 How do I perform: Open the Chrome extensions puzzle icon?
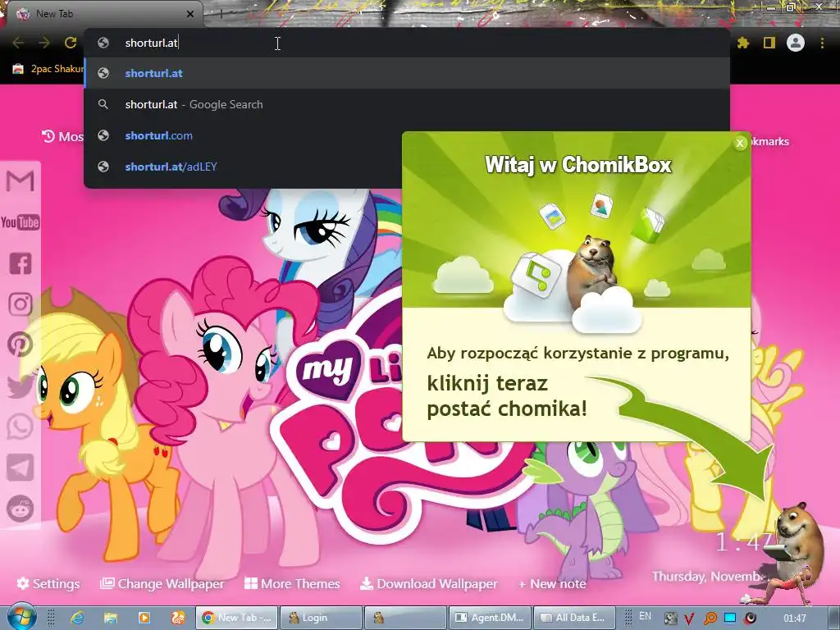743,43
